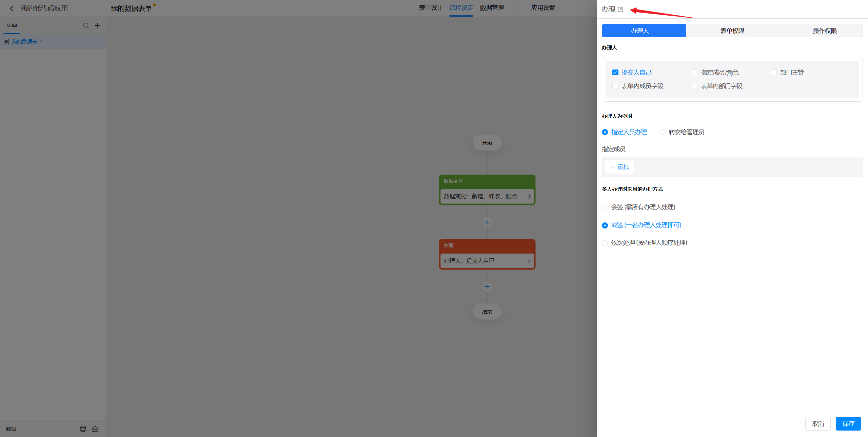Choose 会签 (需所有办理人处理) option
This screenshot has height=437, width=868.
pos(605,207)
